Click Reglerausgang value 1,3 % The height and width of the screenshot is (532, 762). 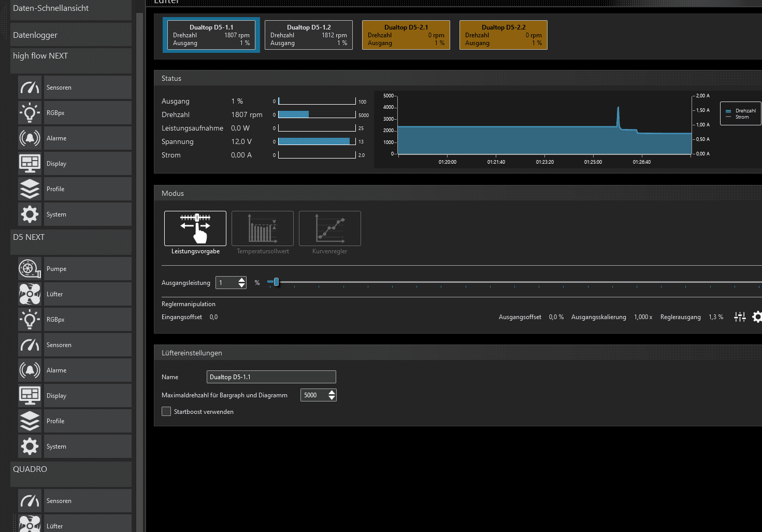pos(716,317)
